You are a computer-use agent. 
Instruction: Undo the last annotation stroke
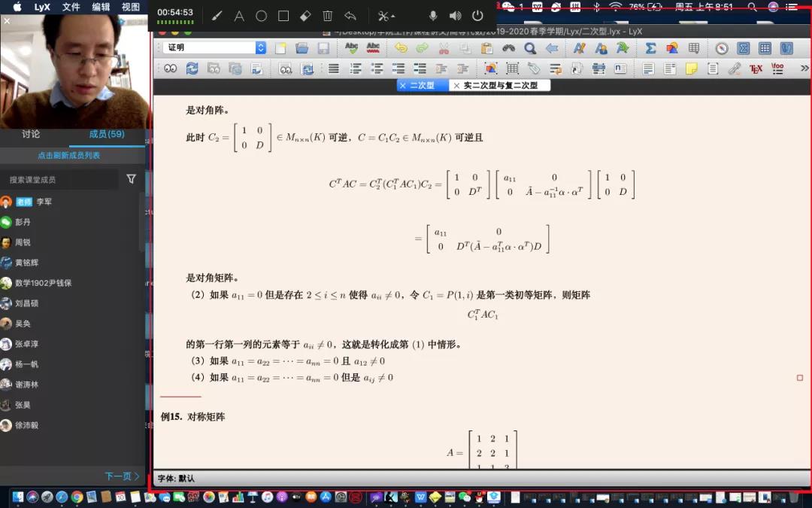coord(350,16)
